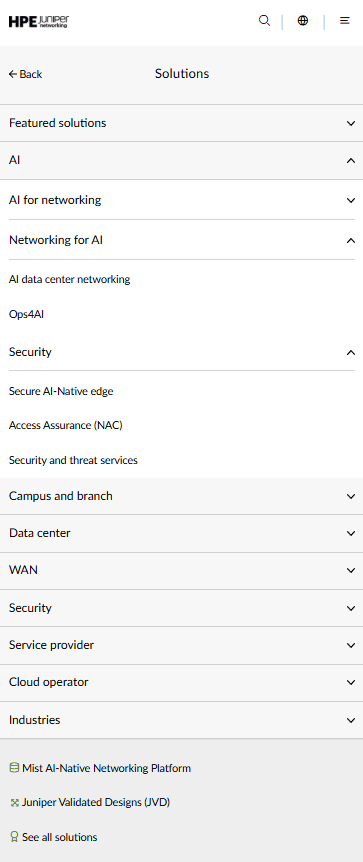The image size is (363, 862).
Task: Select the Featured solutions menu label
Action: pos(58,123)
